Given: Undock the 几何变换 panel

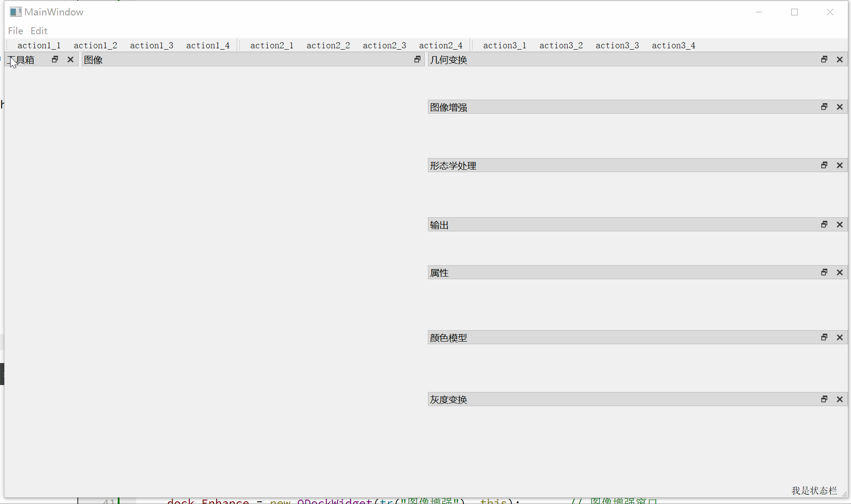Looking at the screenshot, I should [x=824, y=59].
